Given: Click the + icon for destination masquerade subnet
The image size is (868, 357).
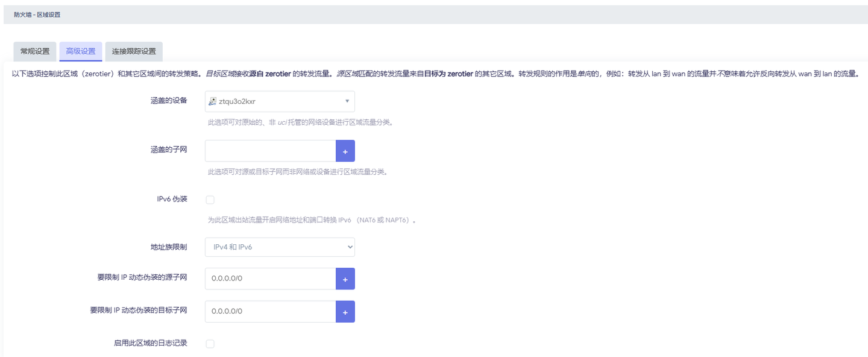Looking at the screenshot, I should tap(345, 311).
